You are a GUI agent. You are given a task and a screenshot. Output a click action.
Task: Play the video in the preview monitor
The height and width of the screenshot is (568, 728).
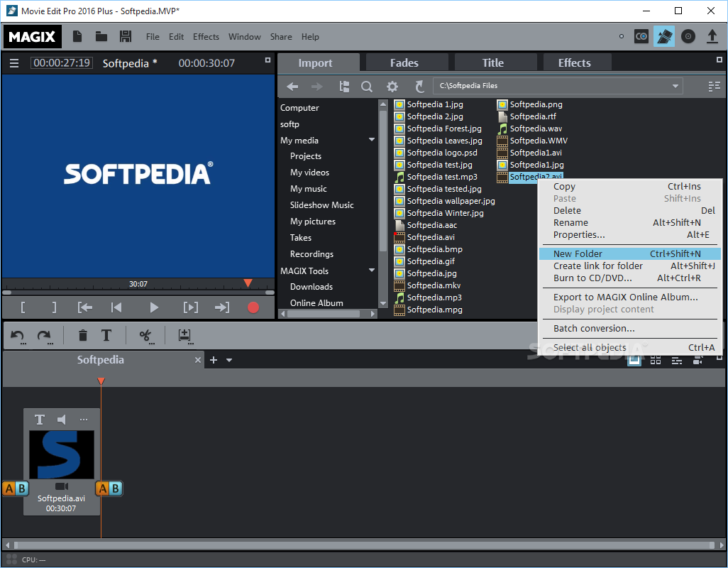coord(152,307)
